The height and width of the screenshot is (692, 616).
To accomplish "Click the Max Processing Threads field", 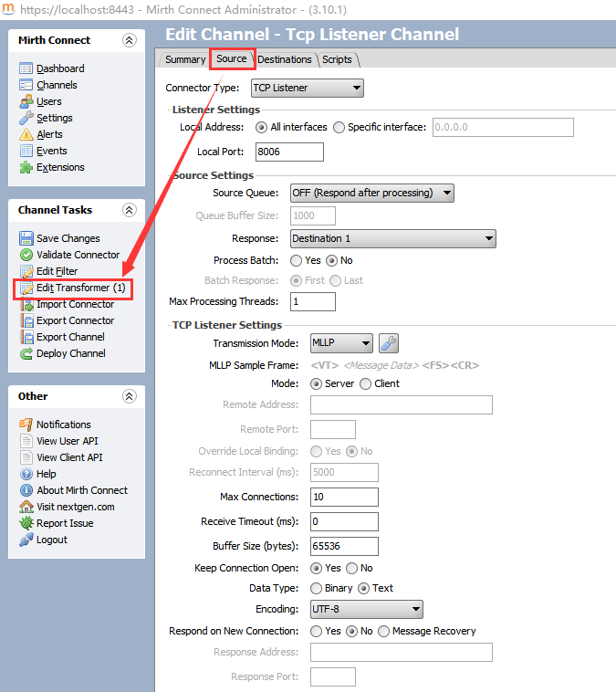I will click(313, 302).
